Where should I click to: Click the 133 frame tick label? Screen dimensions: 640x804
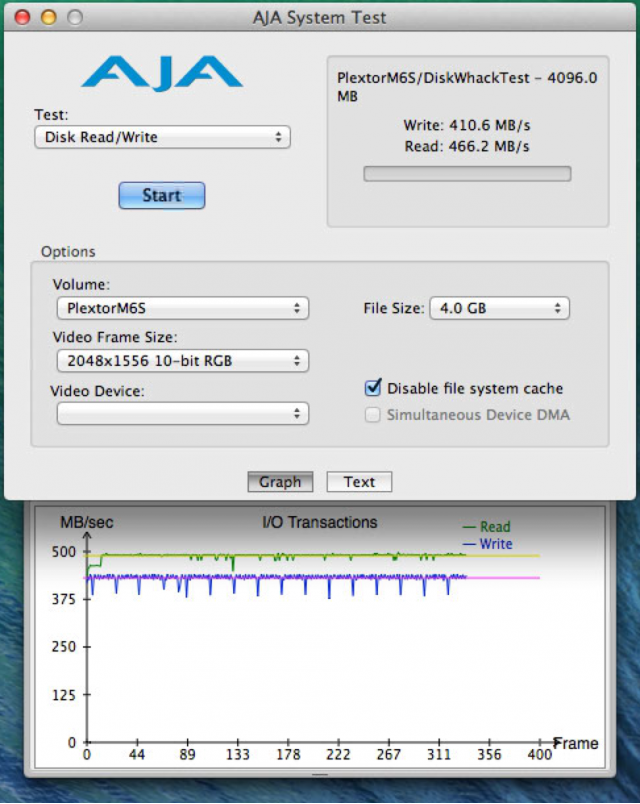(x=237, y=755)
